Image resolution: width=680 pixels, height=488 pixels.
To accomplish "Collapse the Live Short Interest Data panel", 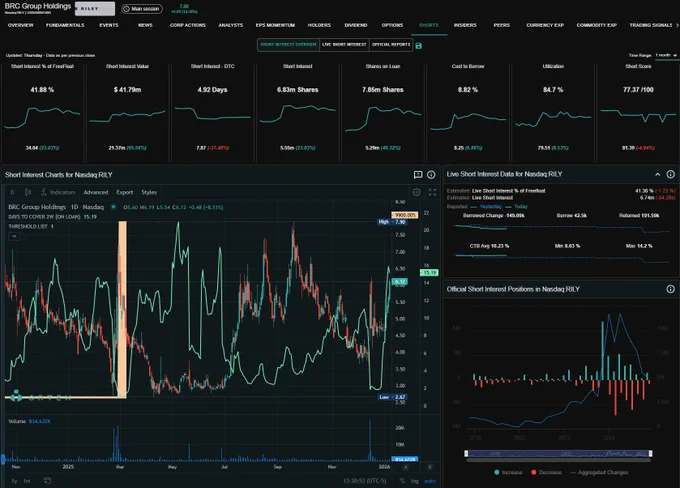I will (657, 174).
